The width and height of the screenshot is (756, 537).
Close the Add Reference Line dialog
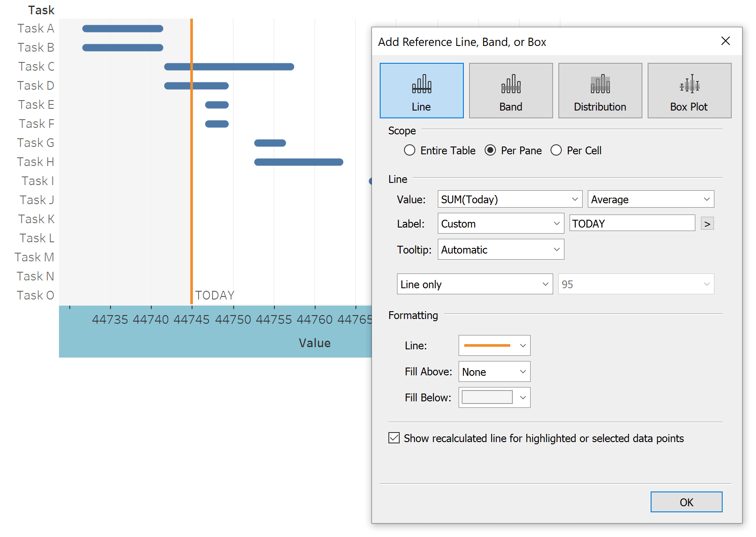(726, 41)
